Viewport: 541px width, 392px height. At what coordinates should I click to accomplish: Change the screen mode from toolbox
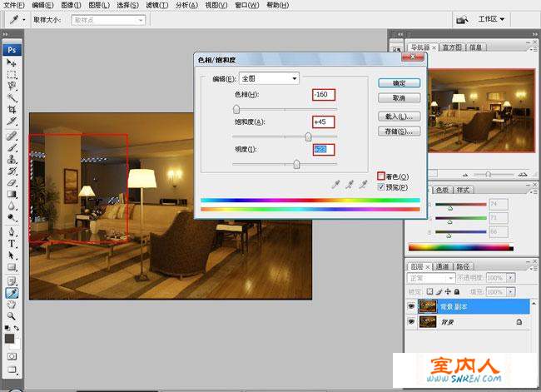(x=12, y=370)
